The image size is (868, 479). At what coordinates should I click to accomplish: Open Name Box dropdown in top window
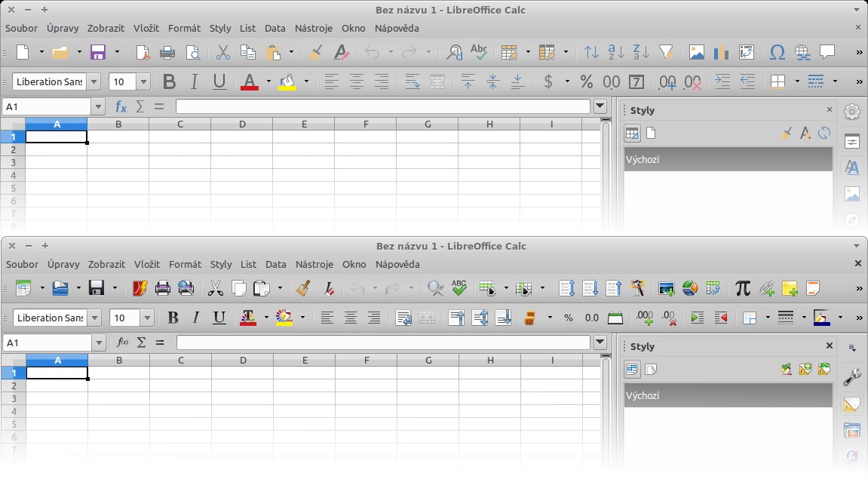pyautogui.click(x=98, y=106)
